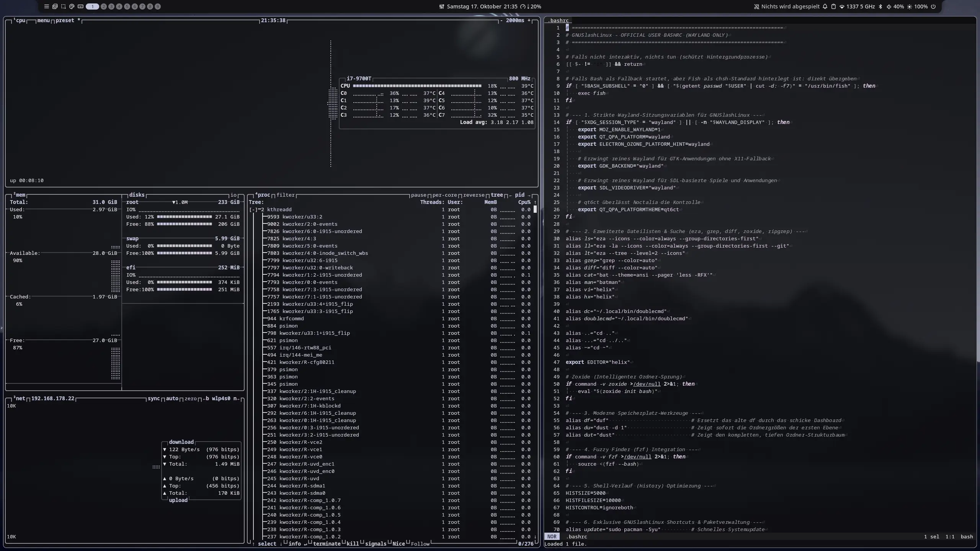Click the kill button in proc footer
The height and width of the screenshot is (551, 980).
click(x=353, y=544)
